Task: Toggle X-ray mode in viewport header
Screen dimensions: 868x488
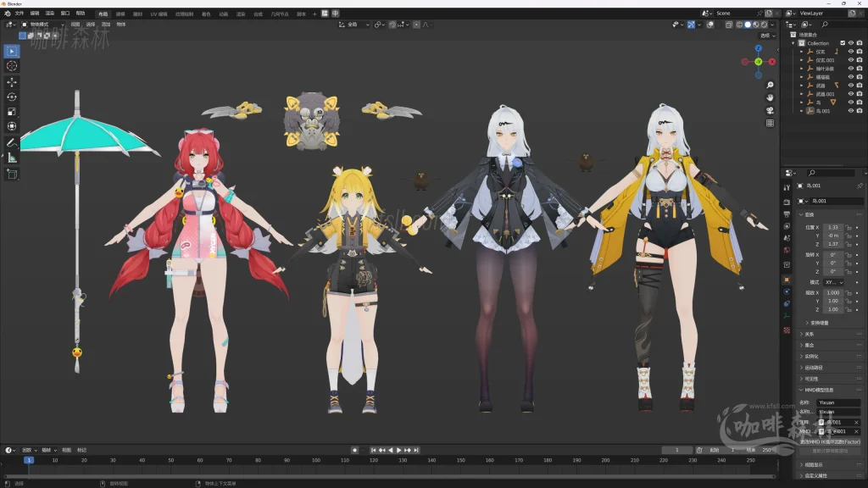Action: pyautogui.click(x=728, y=25)
